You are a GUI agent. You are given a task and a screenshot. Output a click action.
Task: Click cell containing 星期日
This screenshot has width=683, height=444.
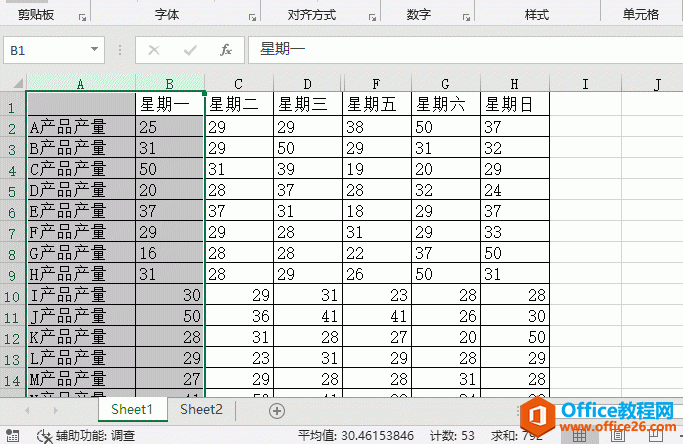515,104
